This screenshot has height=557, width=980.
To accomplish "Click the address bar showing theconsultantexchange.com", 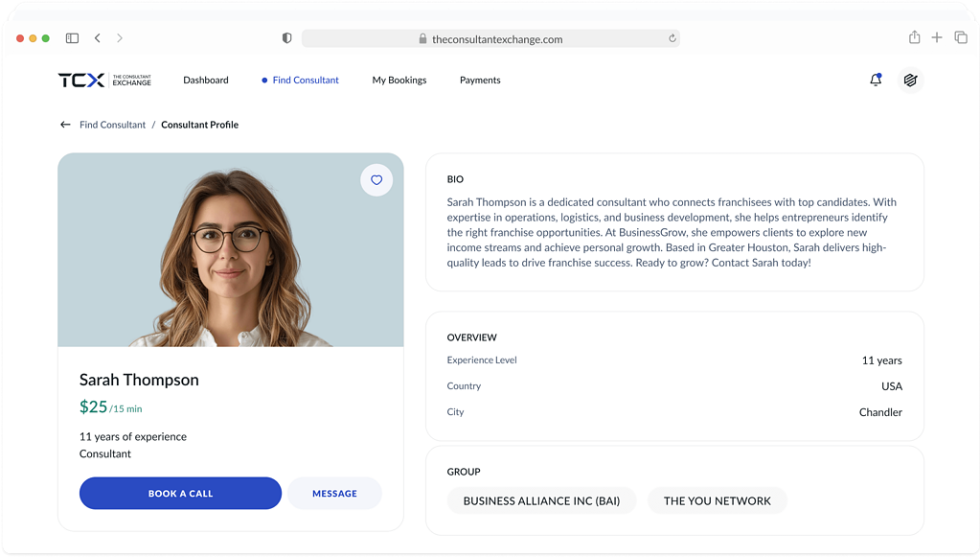I will pyautogui.click(x=490, y=38).
